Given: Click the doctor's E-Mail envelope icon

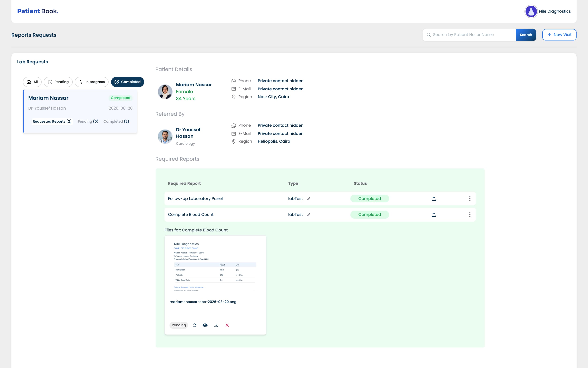Looking at the screenshot, I should [x=234, y=134].
